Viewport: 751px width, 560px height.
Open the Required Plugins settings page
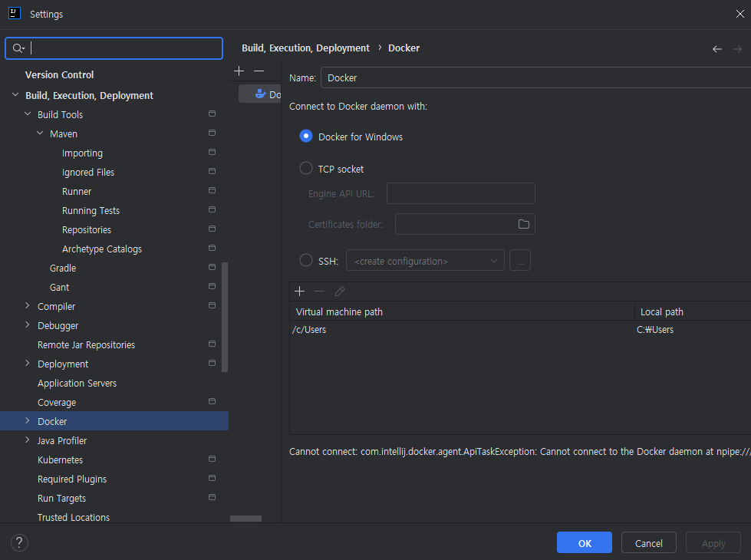[72, 479]
